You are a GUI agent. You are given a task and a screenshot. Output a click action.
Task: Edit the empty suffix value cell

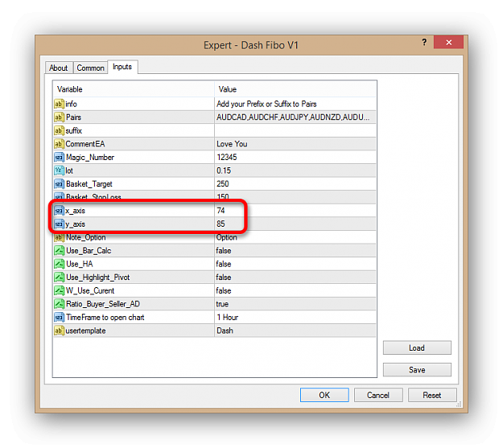click(x=295, y=130)
